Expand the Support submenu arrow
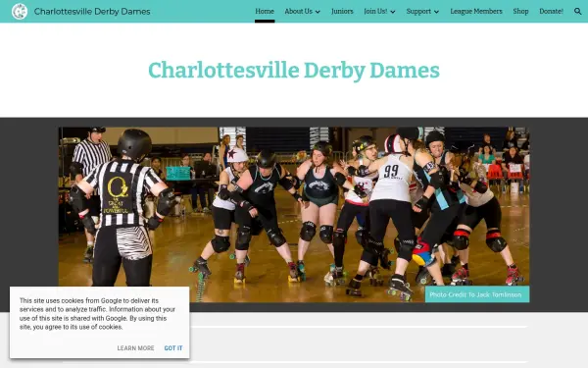Image resolution: width=588 pixels, height=368 pixels. tap(436, 12)
